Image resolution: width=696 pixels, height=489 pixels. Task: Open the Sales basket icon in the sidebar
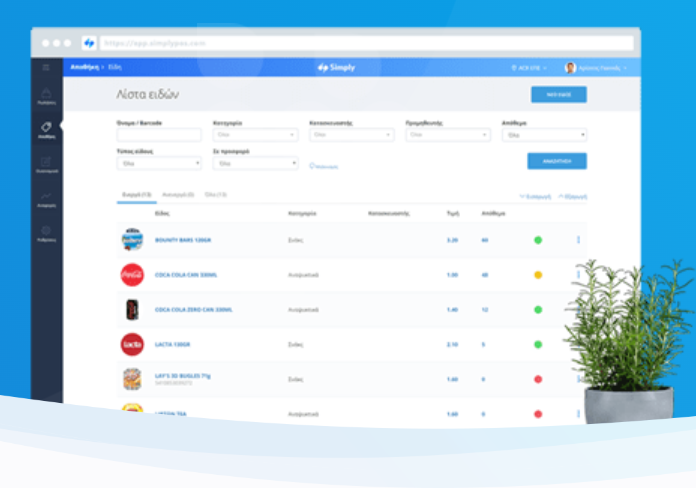tap(46, 94)
